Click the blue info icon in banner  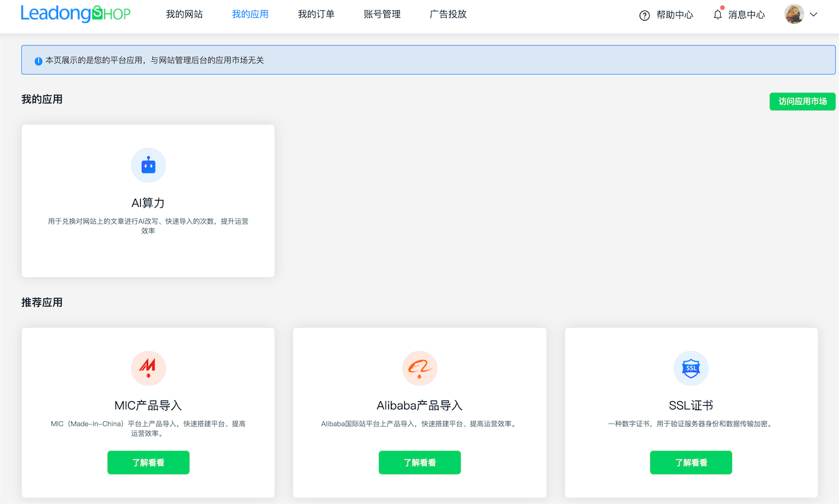pos(39,61)
